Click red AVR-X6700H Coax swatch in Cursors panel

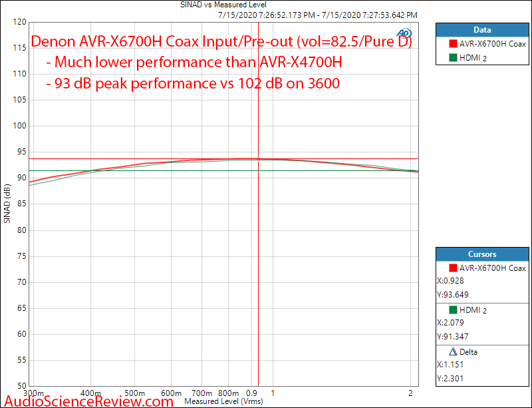453,268
